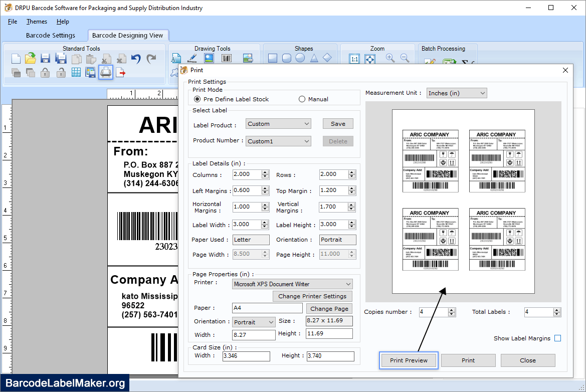This screenshot has width=586, height=392.
Task: Select the Rounded Rectangle shape
Action: tap(287, 58)
